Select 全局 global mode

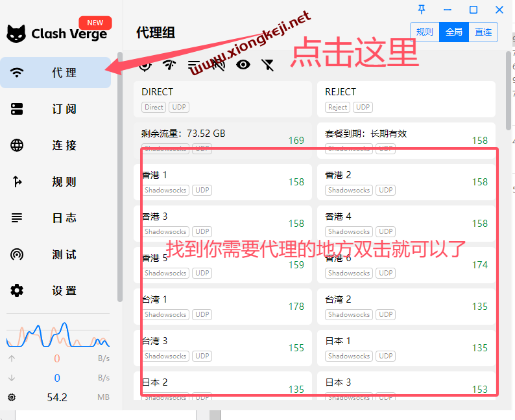[454, 32]
